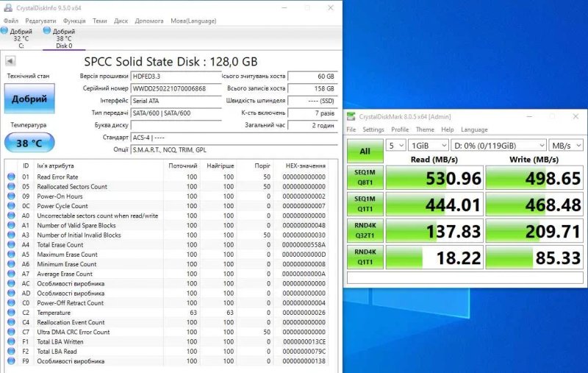The height and width of the screenshot is (373, 588).
Task: Click RND4K Q32T1 write result 209.71
Action: point(534,231)
